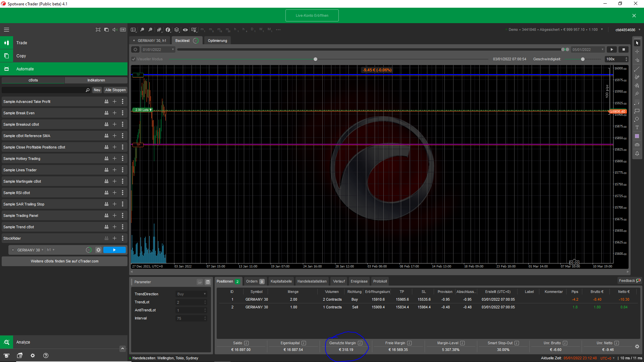This screenshot has width=644, height=362.
Task: Open the chart layers/objects icon
Action: 177,30
